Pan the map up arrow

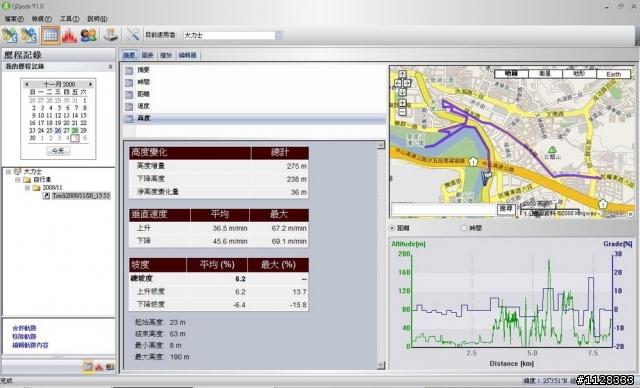(402, 74)
